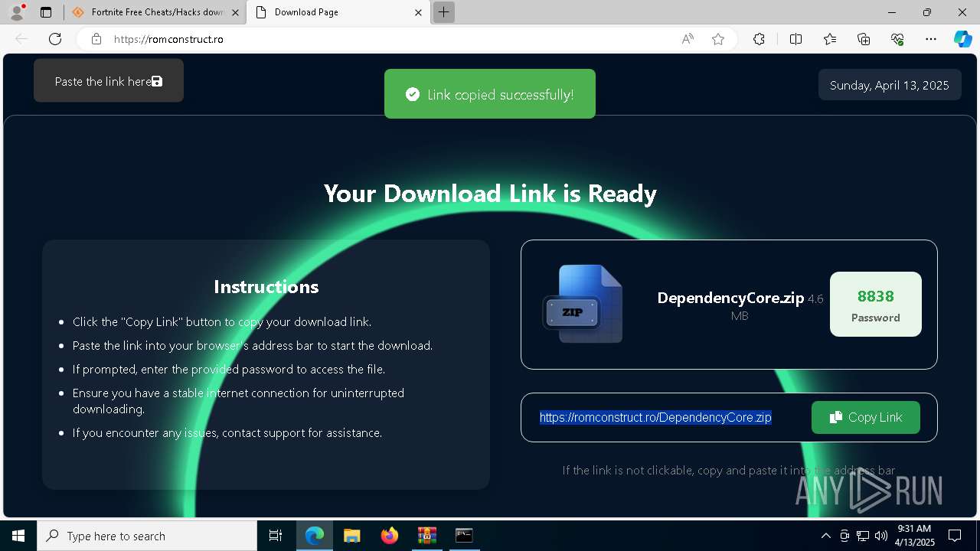Launch Firefox from the taskbar

[390, 536]
